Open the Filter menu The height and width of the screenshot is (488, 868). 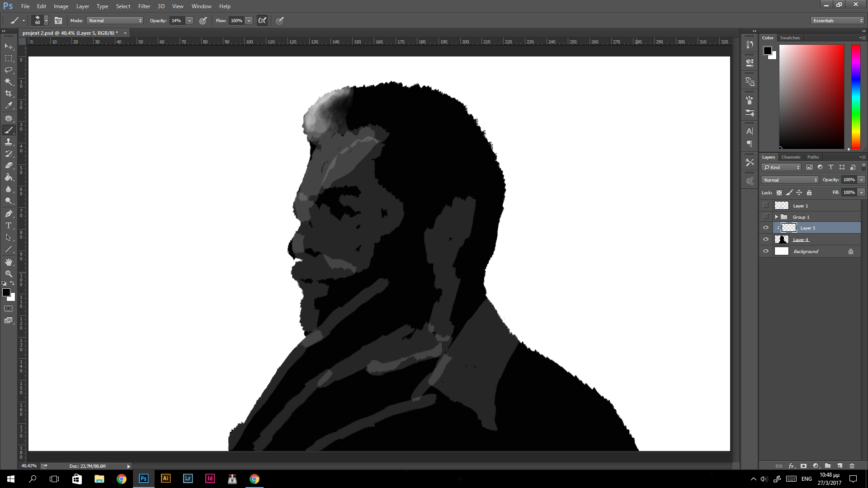click(144, 6)
